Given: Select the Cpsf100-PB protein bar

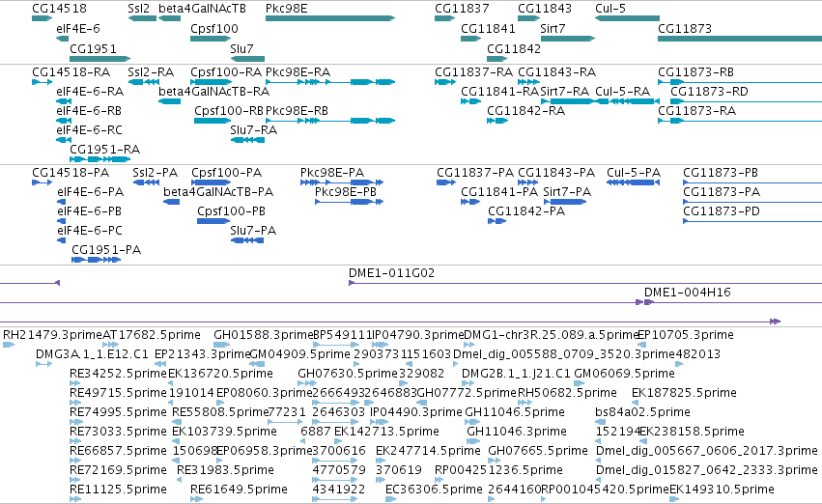Looking at the screenshot, I should (x=213, y=221).
